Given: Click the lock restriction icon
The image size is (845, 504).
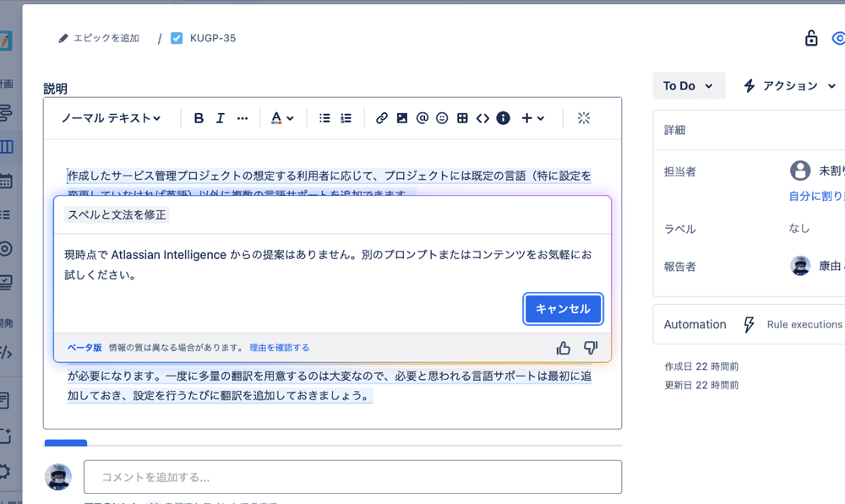Looking at the screenshot, I should (811, 38).
